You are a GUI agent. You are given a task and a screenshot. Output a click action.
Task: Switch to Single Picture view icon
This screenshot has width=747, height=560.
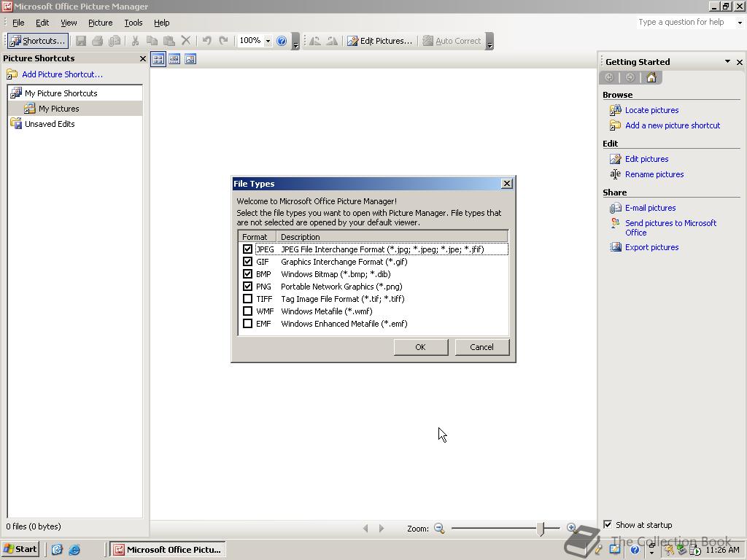click(190, 59)
